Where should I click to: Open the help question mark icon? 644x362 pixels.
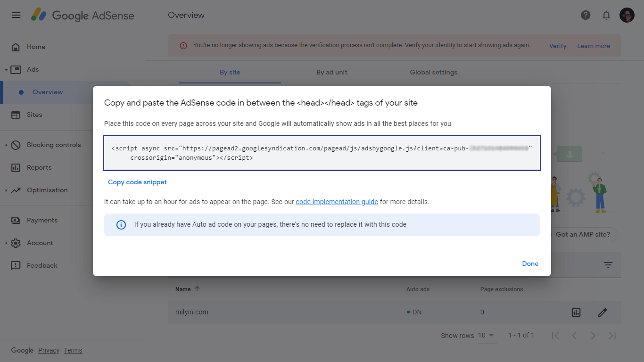(586, 15)
